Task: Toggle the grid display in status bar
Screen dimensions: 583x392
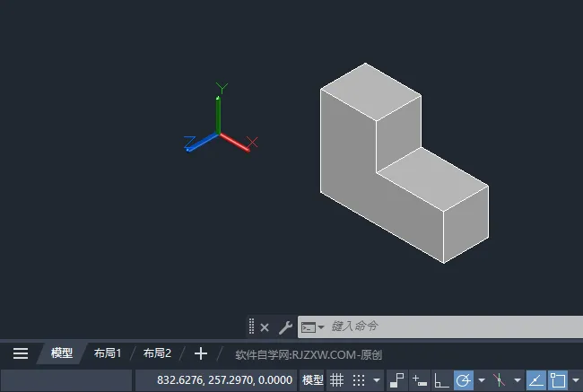Action: (x=337, y=380)
